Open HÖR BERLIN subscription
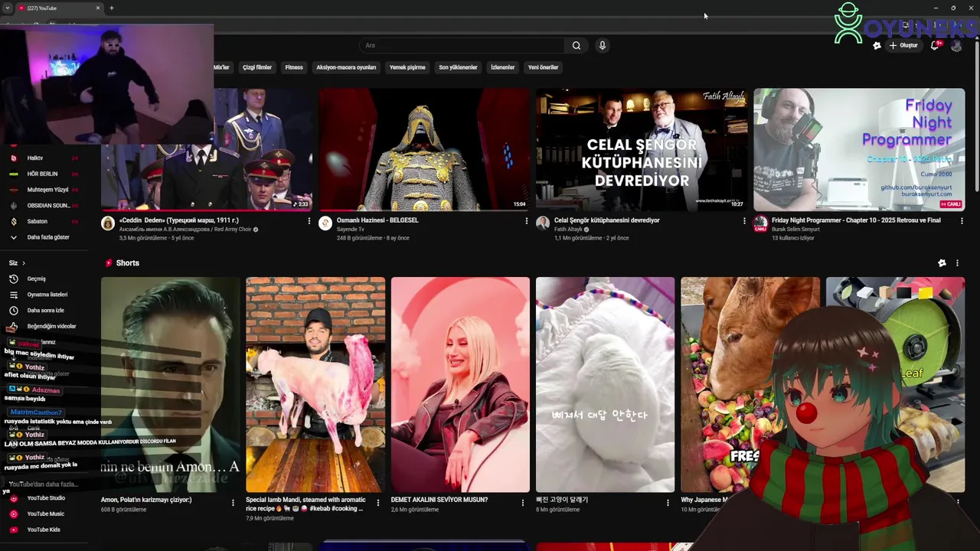This screenshot has width=980, height=551. point(42,174)
